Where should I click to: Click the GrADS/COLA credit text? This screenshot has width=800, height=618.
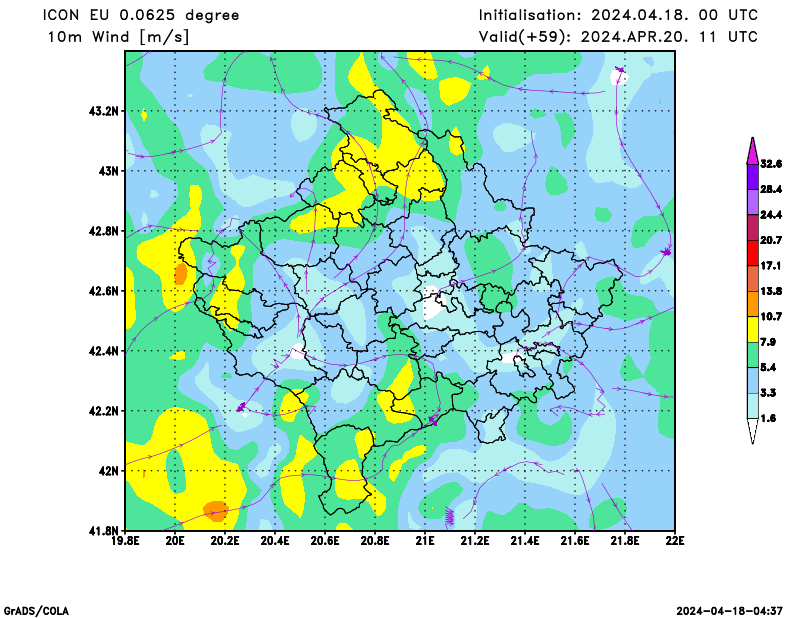[36, 611]
